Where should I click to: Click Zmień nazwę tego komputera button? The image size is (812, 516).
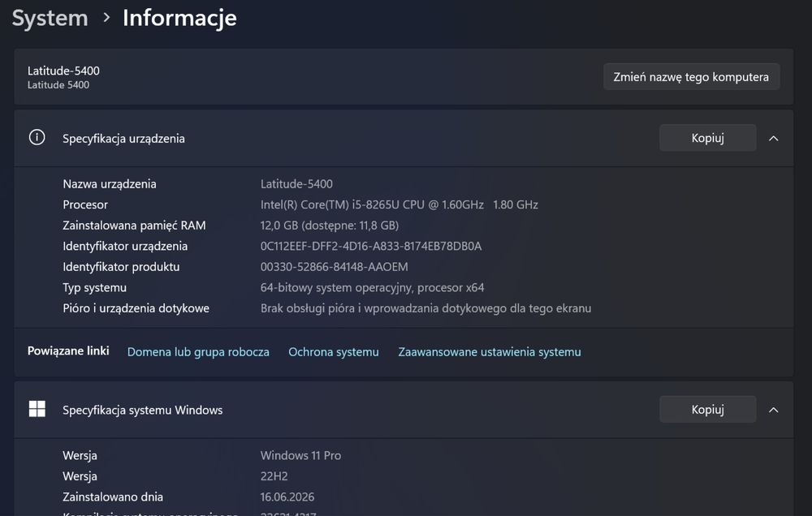pos(691,76)
